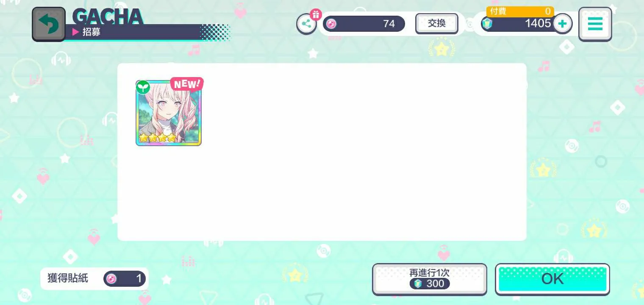Click the pink sticker icon beside 74
The width and height of the screenshot is (644, 305).
tap(331, 24)
